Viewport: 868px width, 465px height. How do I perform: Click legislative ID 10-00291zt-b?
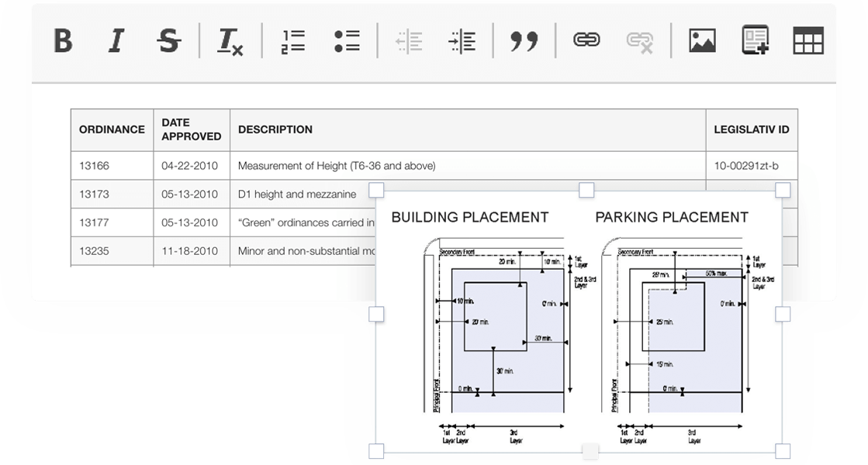752,166
